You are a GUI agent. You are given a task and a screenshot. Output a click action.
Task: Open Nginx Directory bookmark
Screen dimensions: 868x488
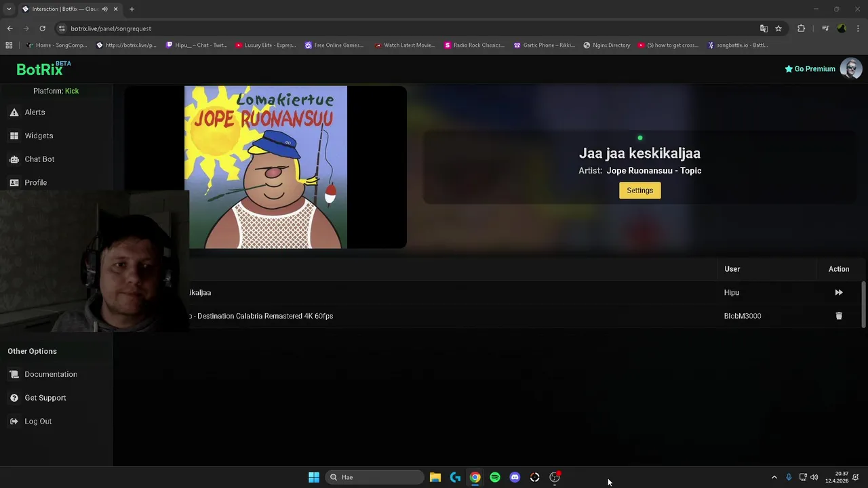click(x=607, y=45)
